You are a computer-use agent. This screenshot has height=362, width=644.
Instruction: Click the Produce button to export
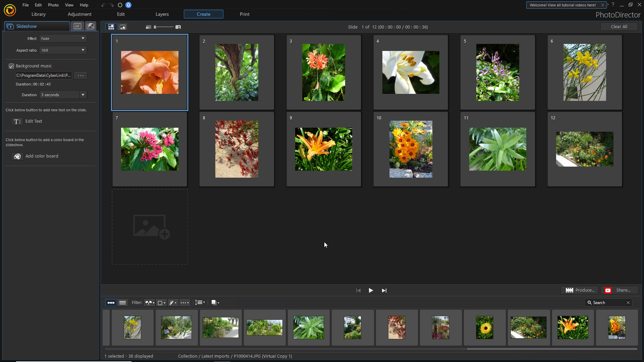point(580,290)
